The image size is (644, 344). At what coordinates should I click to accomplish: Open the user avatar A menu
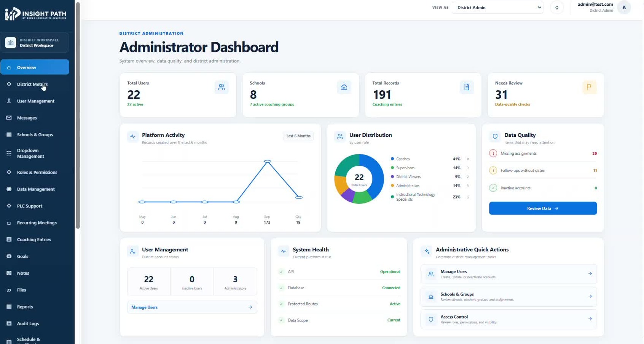[x=624, y=8]
